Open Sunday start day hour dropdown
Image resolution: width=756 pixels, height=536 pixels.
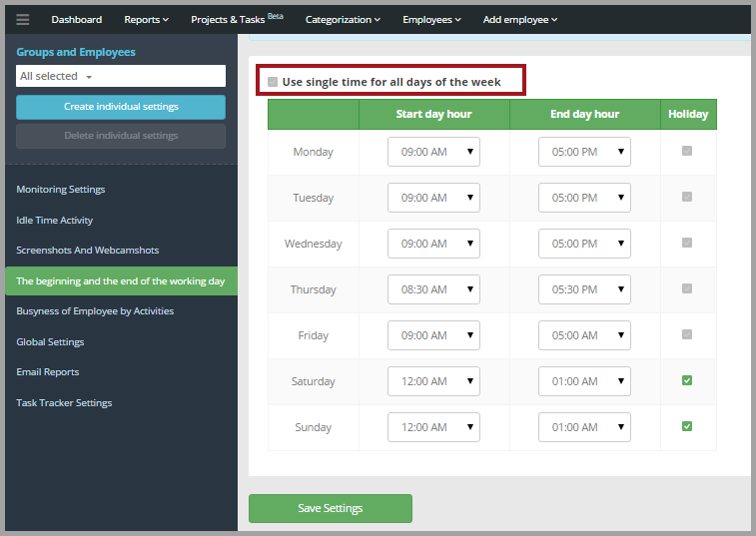(433, 427)
